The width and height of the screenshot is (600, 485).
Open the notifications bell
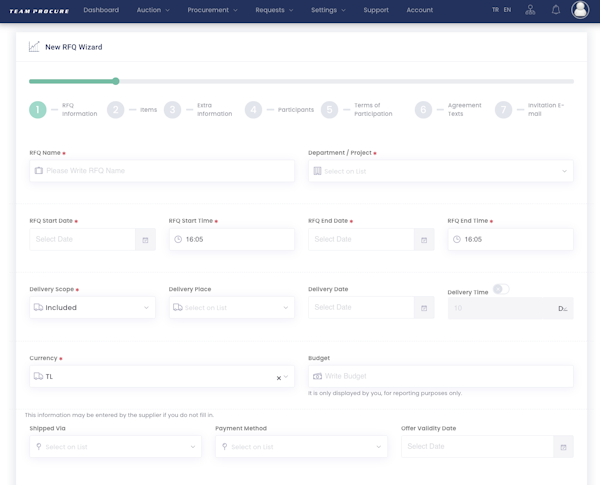pyautogui.click(x=556, y=10)
